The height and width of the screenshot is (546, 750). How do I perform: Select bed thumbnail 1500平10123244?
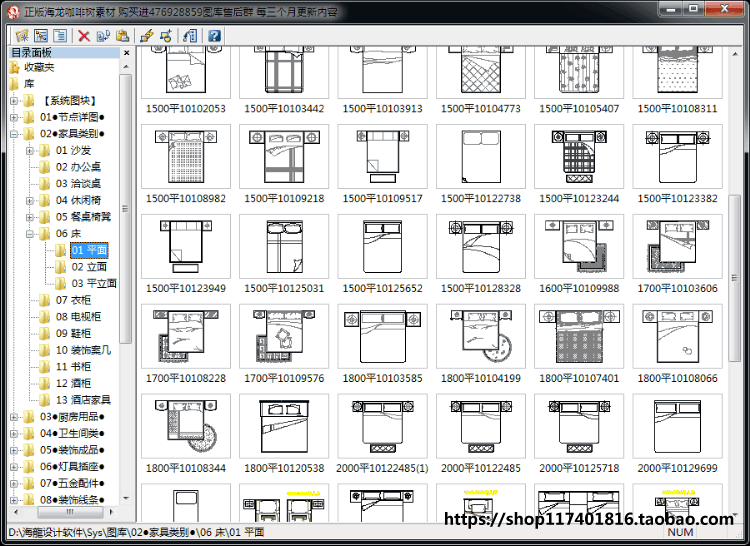coord(579,164)
